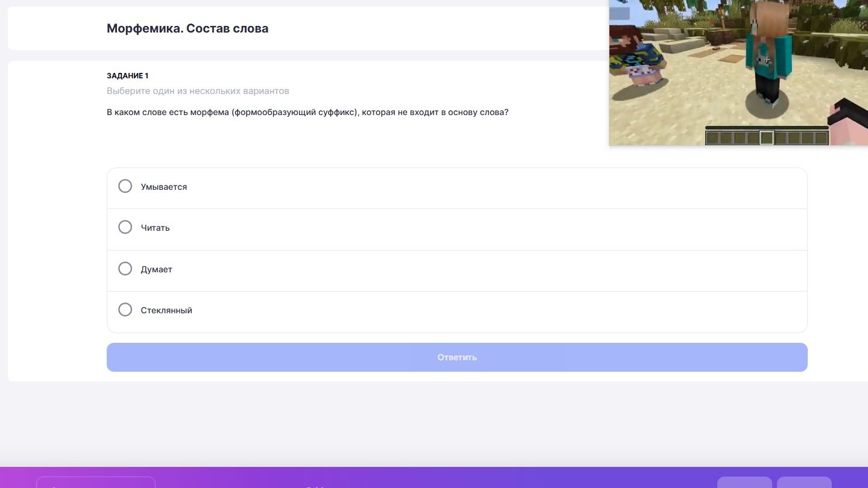868x488 pixels.
Task: Click the heading Морфемика. Состав слова
Action: (187, 28)
